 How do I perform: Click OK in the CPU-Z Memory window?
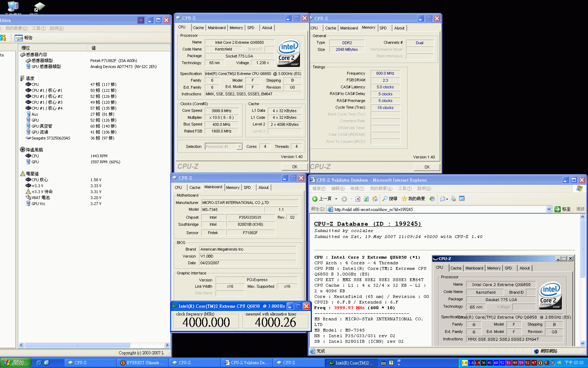[x=427, y=167]
